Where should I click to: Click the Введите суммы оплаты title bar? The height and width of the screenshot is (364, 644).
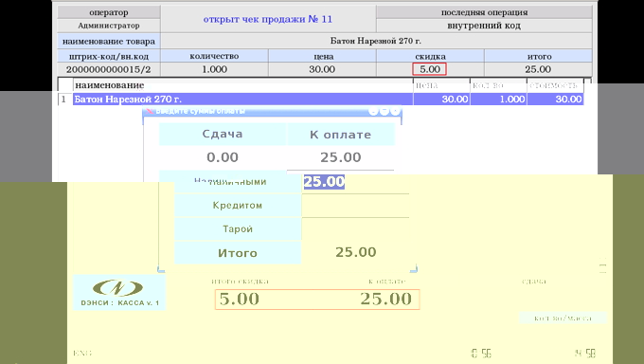click(x=272, y=111)
